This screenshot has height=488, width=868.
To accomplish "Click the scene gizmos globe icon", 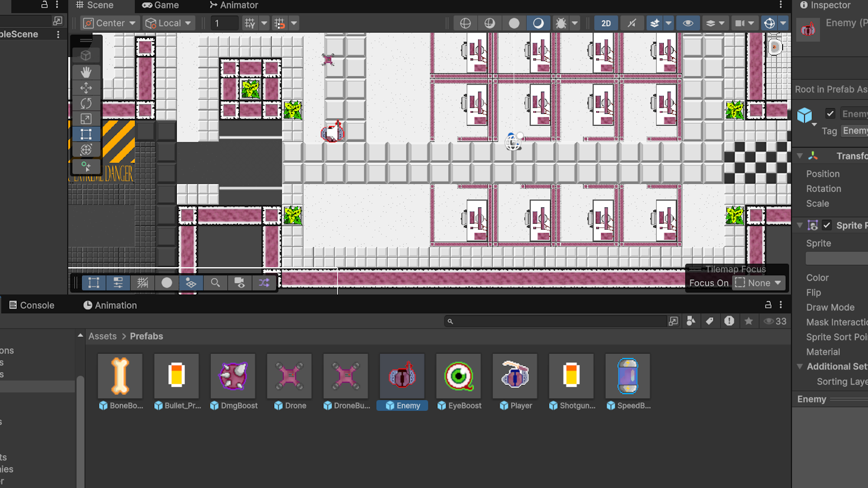I will pos(769,23).
